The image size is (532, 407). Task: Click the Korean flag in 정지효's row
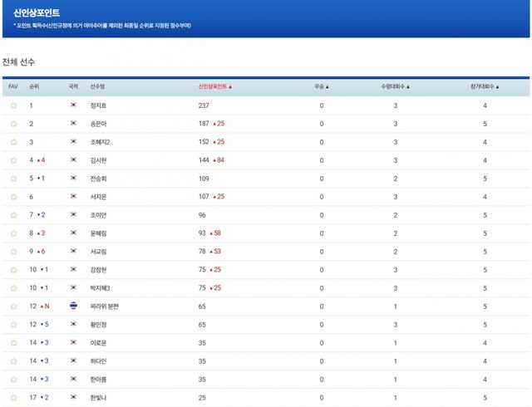pos(73,105)
